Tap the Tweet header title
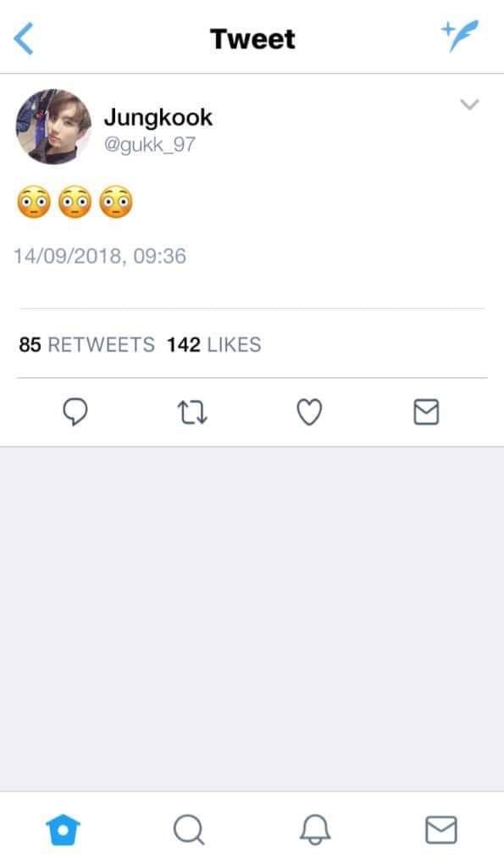Image resolution: width=504 pixels, height=868 pixels. point(252,39)
